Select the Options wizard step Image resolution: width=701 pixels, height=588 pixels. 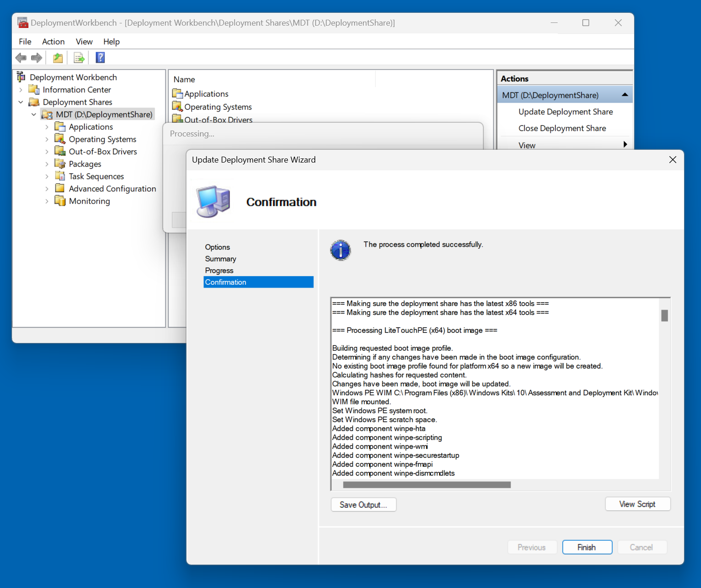point(218,247)
